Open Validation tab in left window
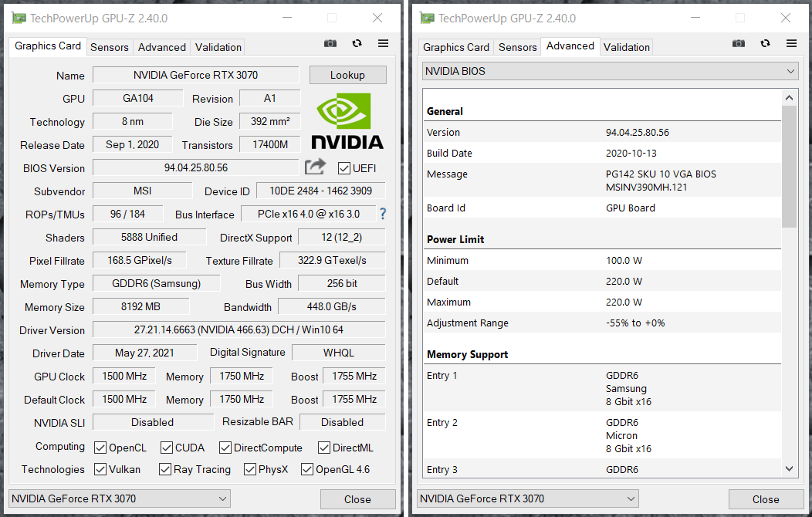This screenshot has width=812, height=517. (218, 47)
